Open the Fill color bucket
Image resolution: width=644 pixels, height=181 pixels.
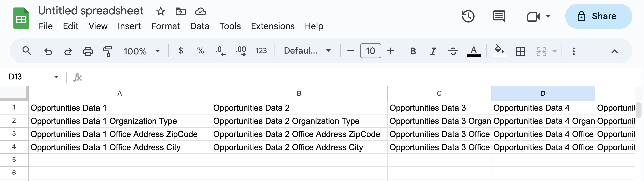pos(499,51)
